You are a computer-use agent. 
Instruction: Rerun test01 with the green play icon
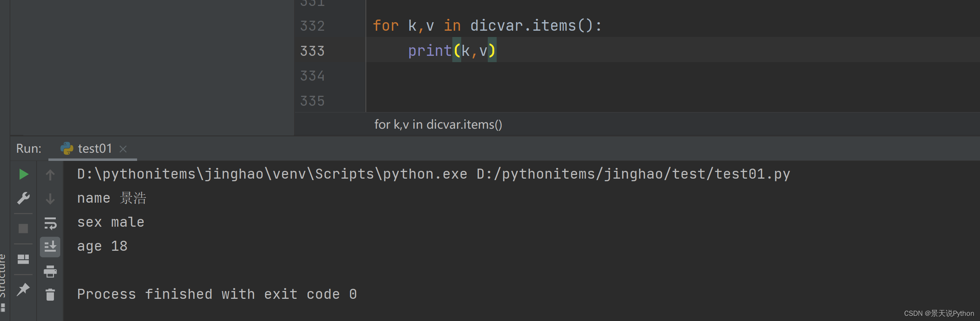pyautogui.click(x=23, y=175)
